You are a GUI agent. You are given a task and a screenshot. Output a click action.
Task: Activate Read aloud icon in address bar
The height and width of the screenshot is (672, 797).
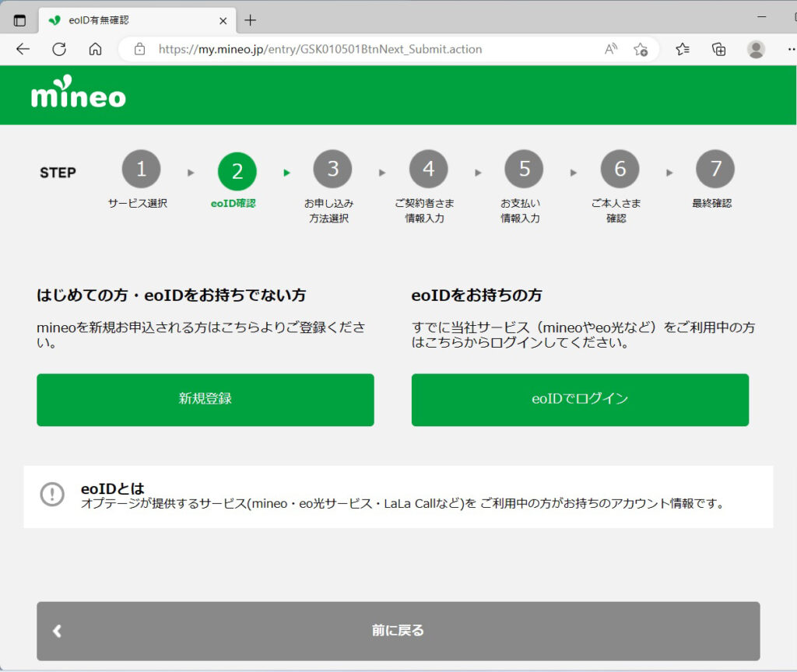coord(611,49)
